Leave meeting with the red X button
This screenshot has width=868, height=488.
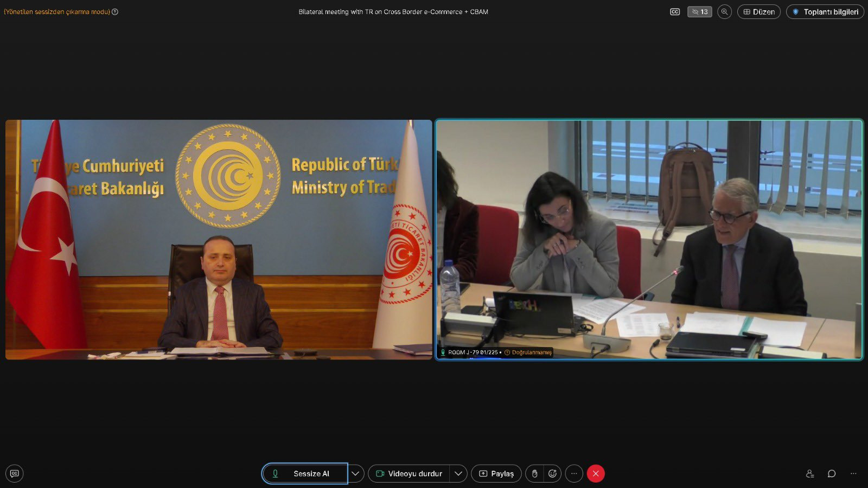tap(596, 473)
